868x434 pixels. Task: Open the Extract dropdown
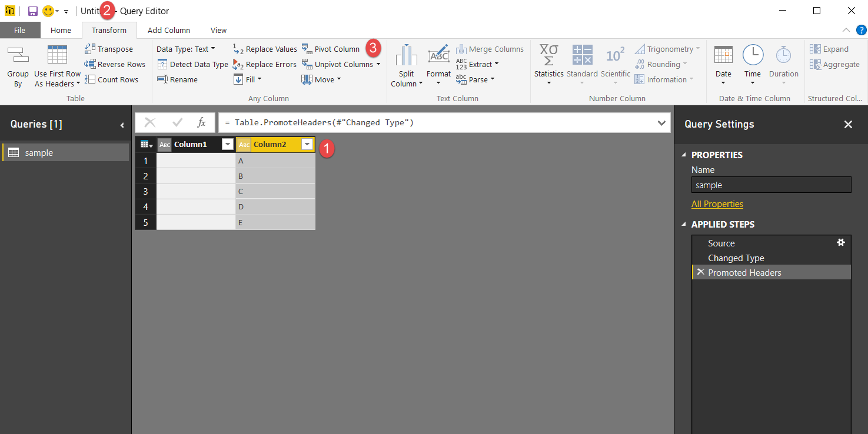(x=477, y=64)
